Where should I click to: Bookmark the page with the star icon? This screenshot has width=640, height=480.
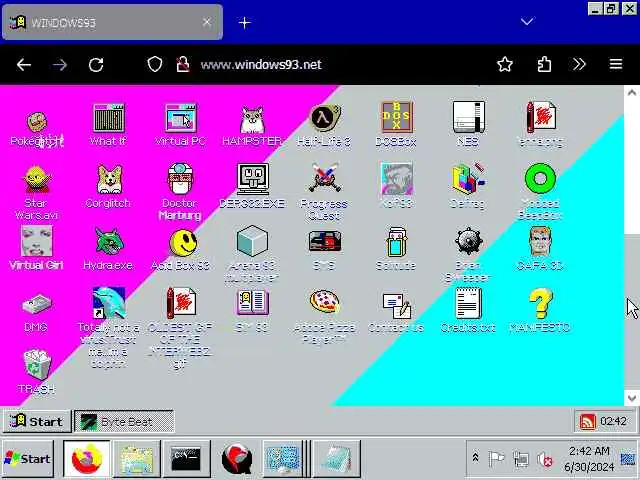(x=505, y=64)
